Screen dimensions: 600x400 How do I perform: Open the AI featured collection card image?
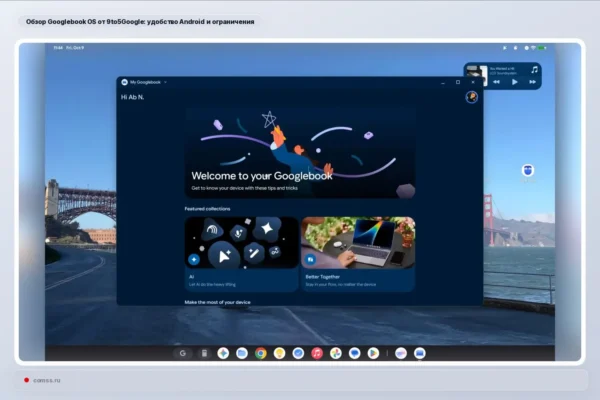(241, 243)
